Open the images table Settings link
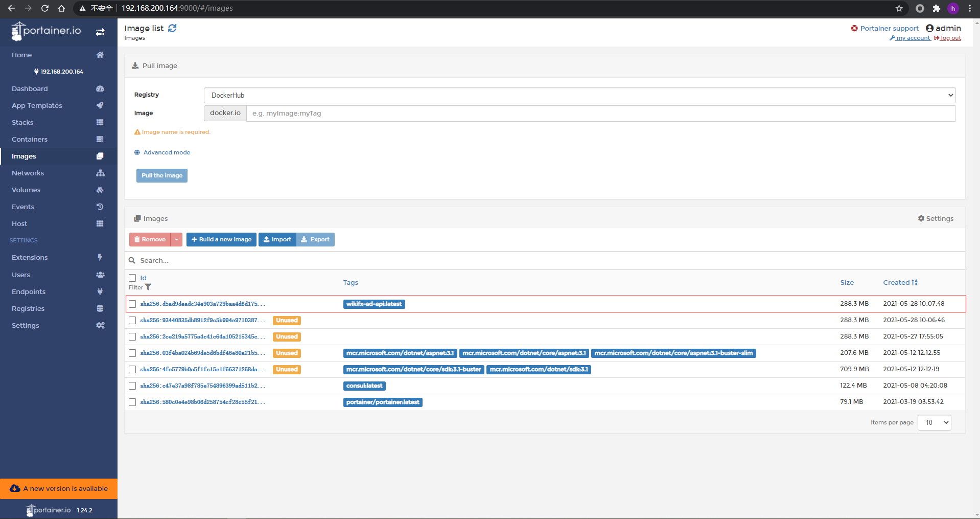This screenshot has width=980, height=519. coord(936,218)
